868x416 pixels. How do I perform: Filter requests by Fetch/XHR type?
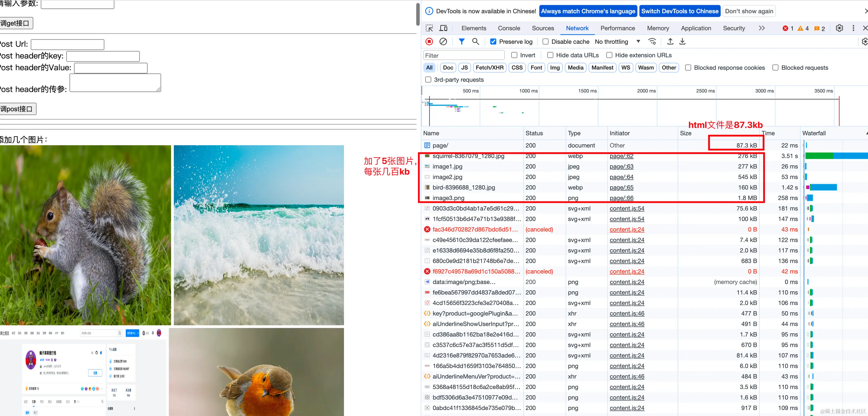(489, 68)
